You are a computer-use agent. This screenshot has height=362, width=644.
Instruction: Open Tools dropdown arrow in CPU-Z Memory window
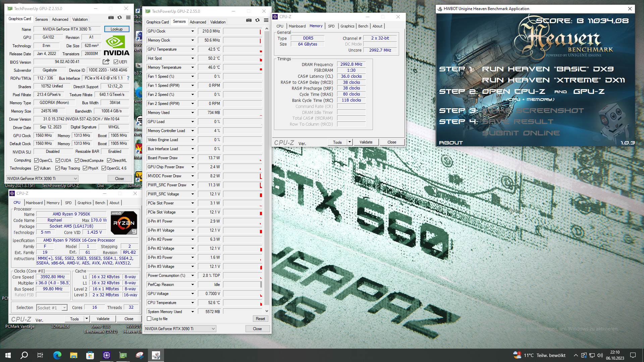(x=350, y=142)
